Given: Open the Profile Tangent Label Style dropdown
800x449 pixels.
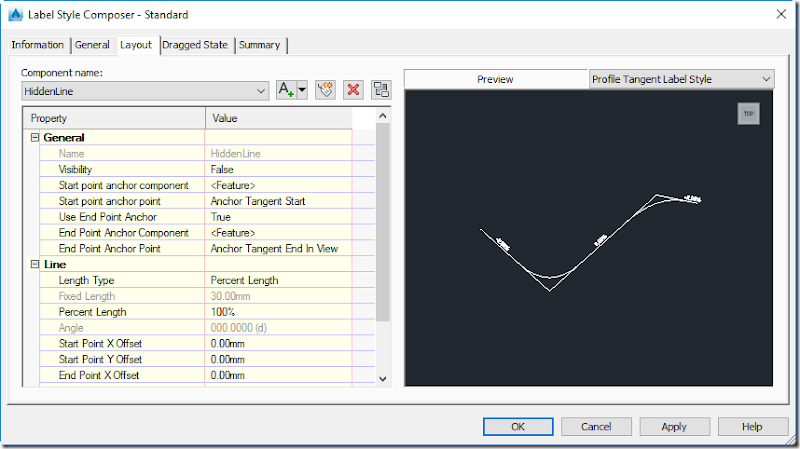Looking at the screenshot, I should click(x=682, y=79).
